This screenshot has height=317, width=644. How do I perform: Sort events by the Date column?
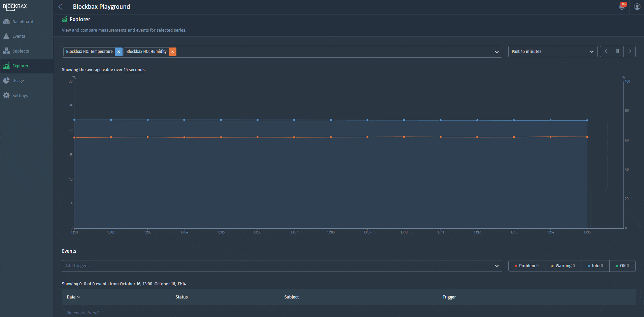click(x=73, y=297)
